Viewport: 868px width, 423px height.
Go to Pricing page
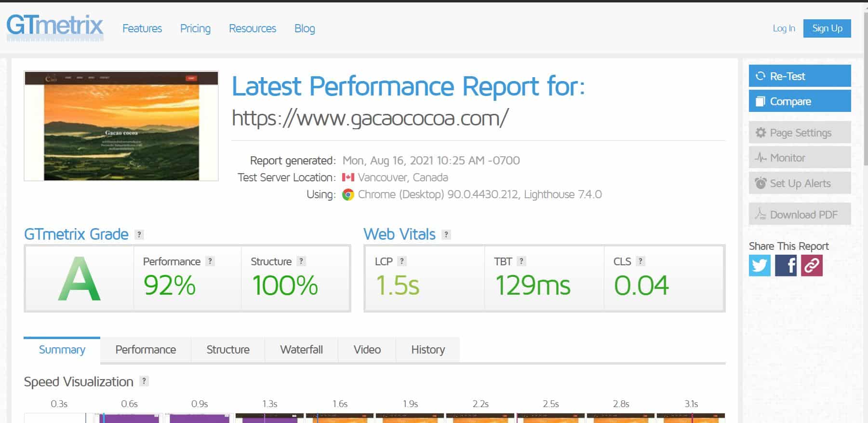[x=195, y=28]
